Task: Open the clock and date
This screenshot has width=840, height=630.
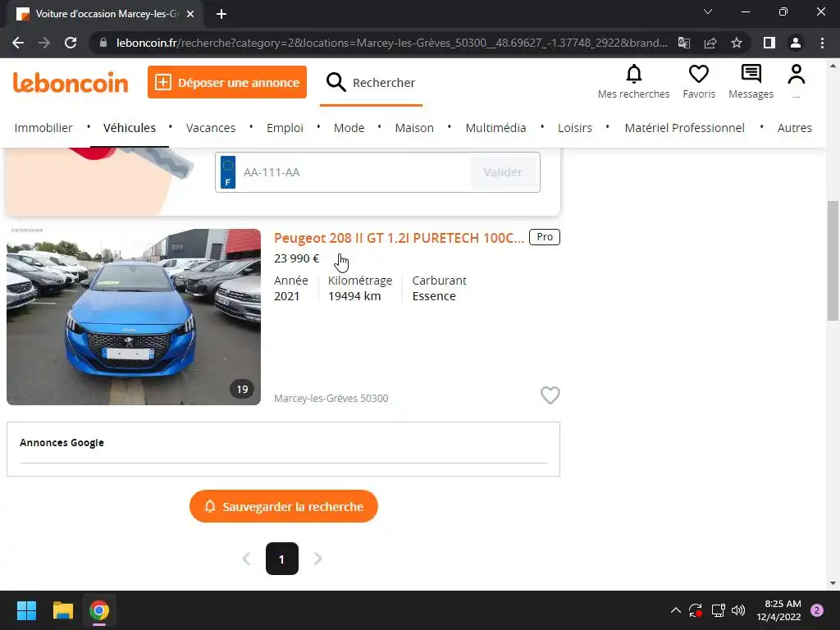Action: tap(778, 610)
